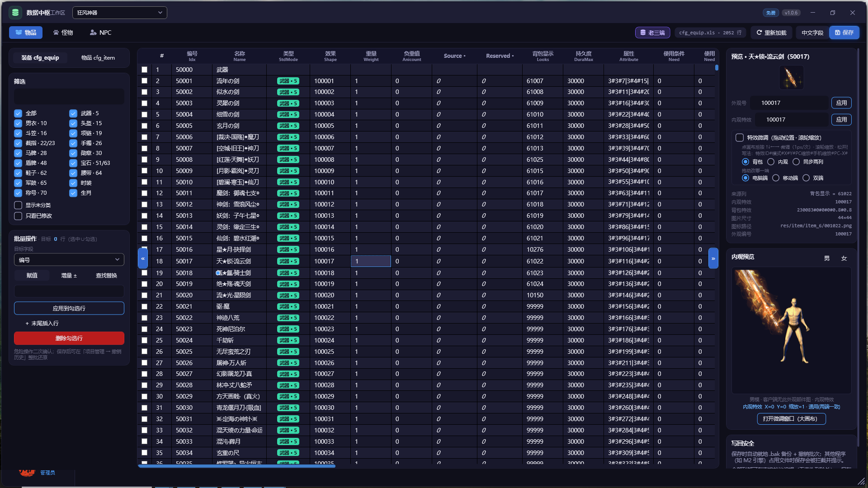The image size is (868, 488).
Task: Click the 武器·5 tag for 驱魔
Action: 288,306
